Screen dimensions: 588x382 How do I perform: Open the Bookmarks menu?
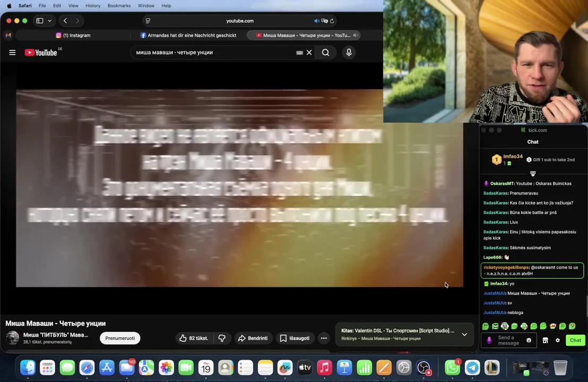(119, 6)
